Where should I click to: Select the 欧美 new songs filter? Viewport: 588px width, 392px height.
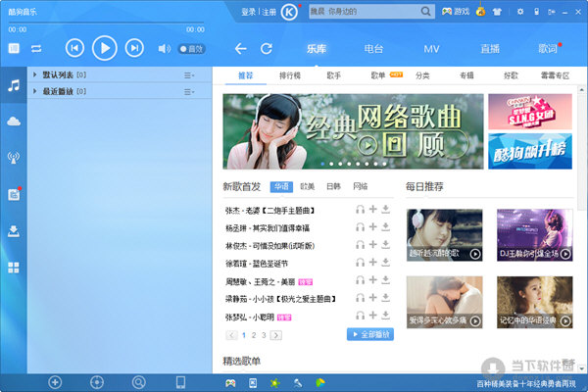[x=308, y=186]
